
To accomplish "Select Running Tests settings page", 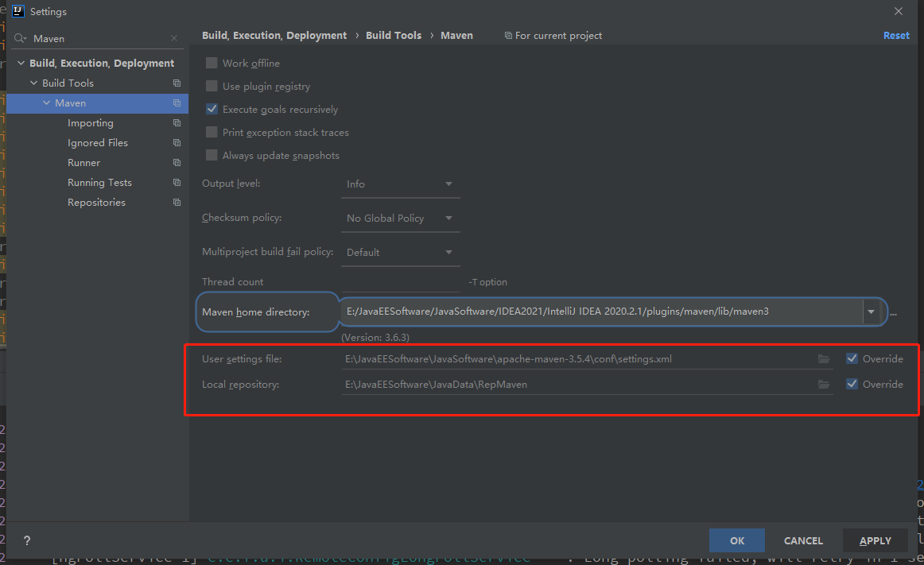I will click(x=99, y=183).
